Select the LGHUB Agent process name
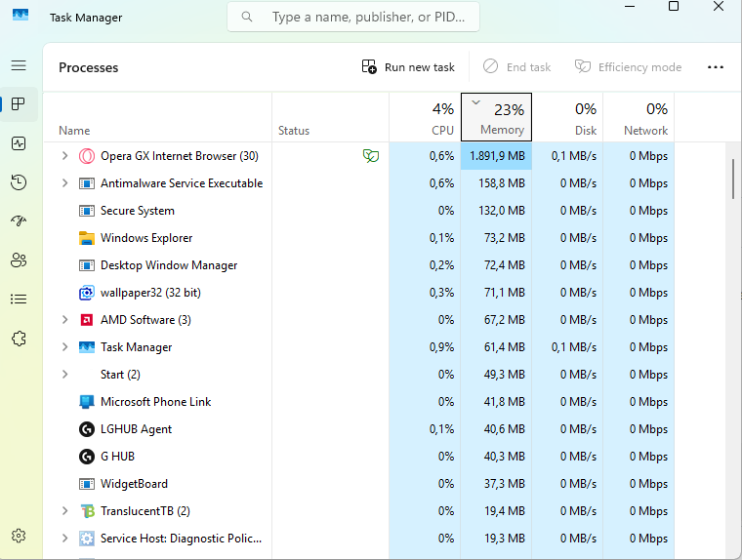Image resolution: width=742 pixels, height=560 pixels. tap(137, 429)
